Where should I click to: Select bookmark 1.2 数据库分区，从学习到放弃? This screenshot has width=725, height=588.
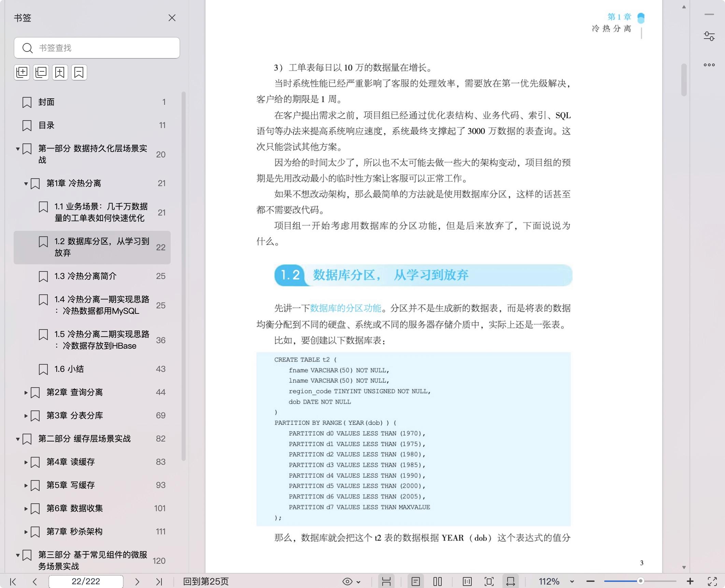(92, 247)
